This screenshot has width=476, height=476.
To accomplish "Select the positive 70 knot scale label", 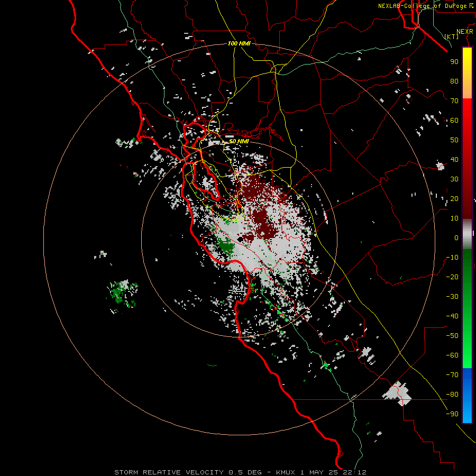I will pyautogui.click(x=454, y=101).
